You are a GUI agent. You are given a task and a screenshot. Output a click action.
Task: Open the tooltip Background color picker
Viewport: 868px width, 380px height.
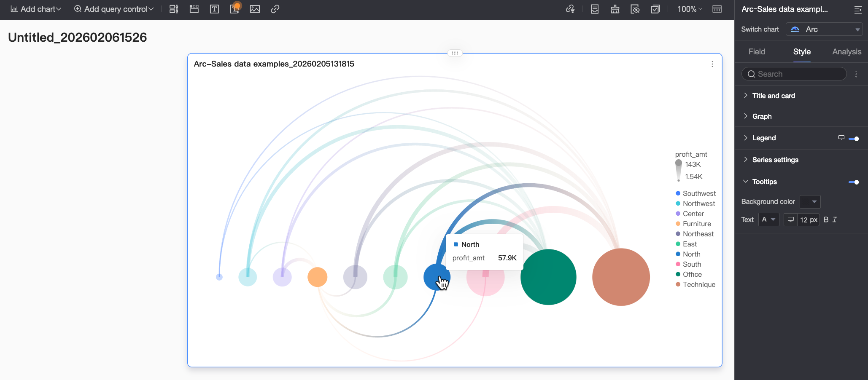coord(810,201)
